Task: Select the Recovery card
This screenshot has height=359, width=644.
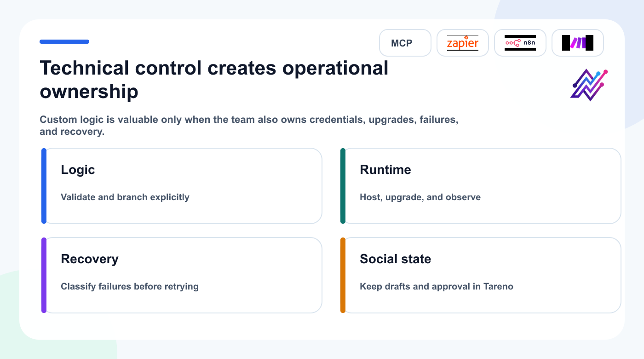Action: [182, 275]
